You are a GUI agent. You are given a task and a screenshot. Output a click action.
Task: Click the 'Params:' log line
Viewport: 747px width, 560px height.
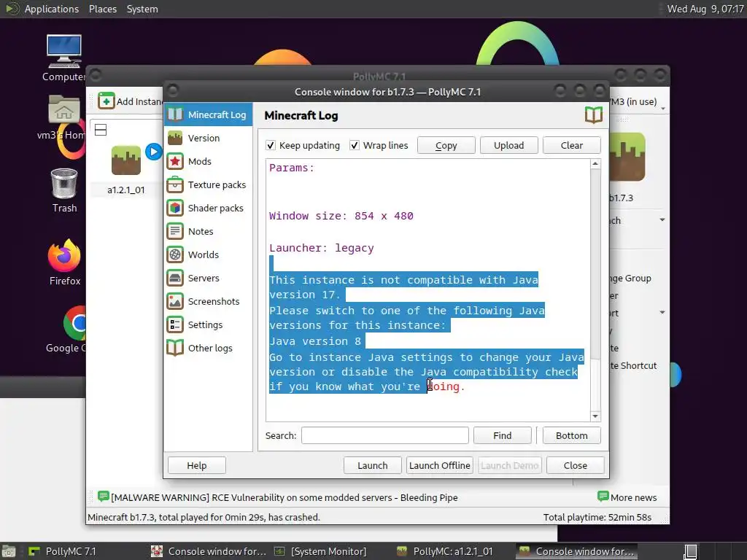292,168
